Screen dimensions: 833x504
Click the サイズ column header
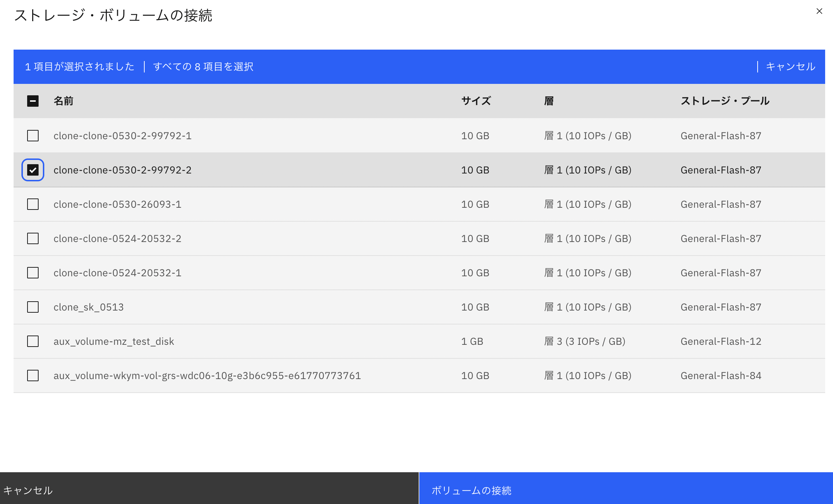476,101
